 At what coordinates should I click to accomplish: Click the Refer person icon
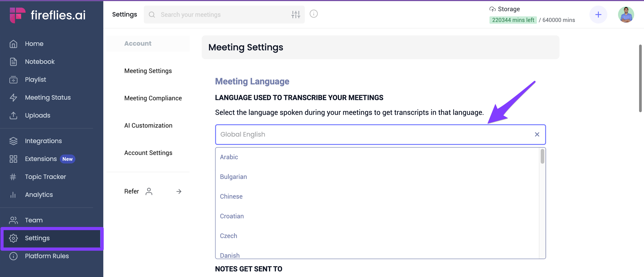point(149,191)
